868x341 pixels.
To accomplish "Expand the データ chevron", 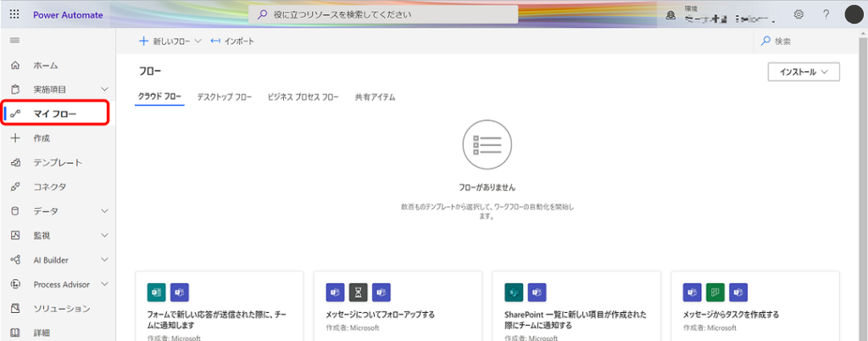I will point(104,211).
